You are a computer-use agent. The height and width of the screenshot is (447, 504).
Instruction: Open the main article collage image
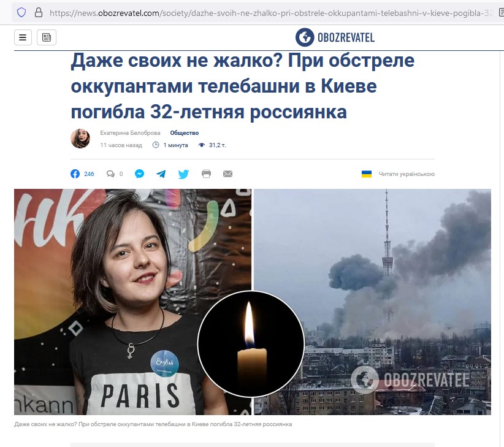pos(253,302)
